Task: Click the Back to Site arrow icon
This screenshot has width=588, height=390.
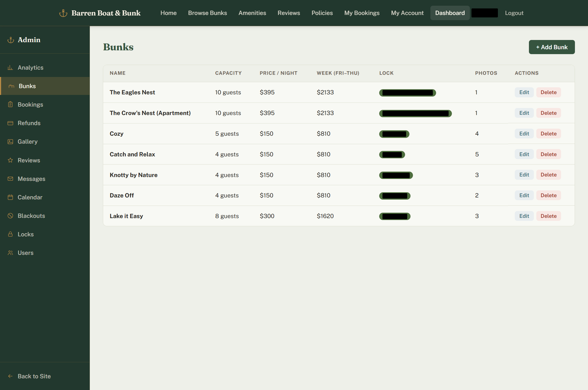Action: (x=10, y=376)
